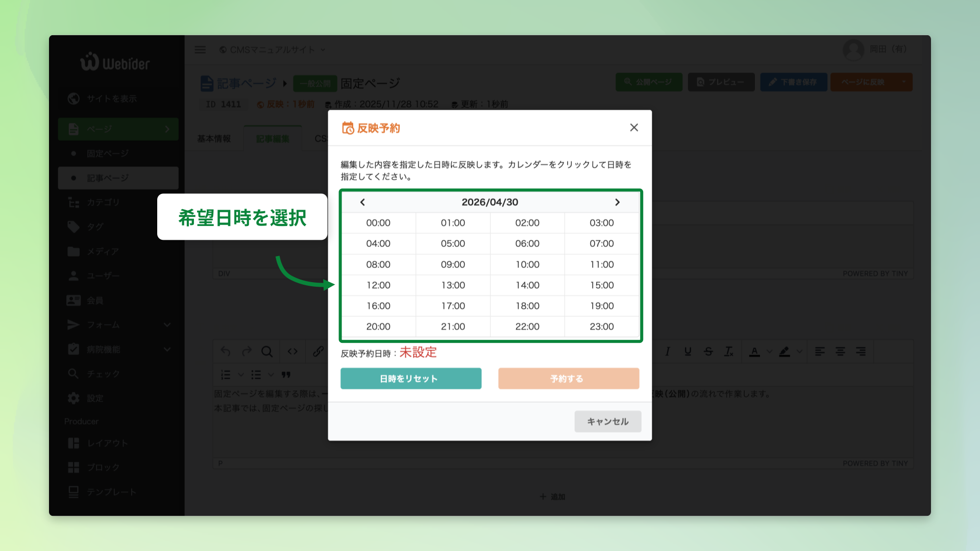Click the Webider logo

pos(115,62)
